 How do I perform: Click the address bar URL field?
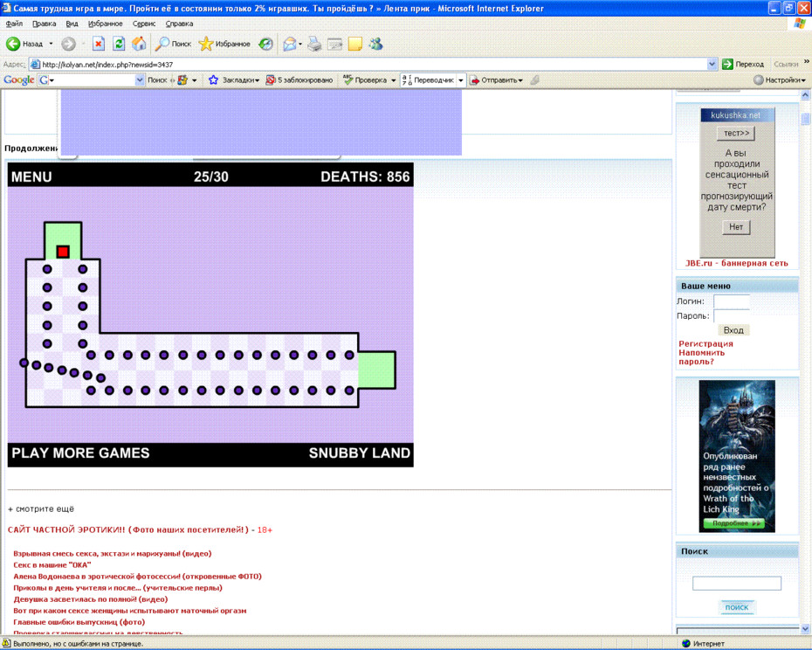coord(368,65)
